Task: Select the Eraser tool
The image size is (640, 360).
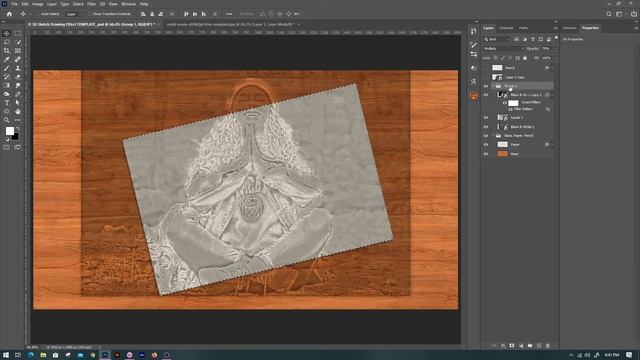Action: point(18,77)
